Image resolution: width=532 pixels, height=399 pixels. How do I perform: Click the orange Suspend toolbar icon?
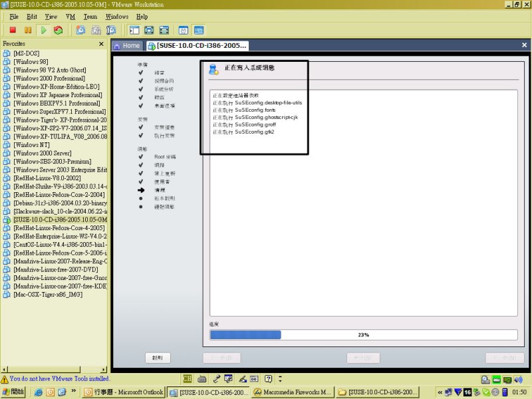(28, 30)
